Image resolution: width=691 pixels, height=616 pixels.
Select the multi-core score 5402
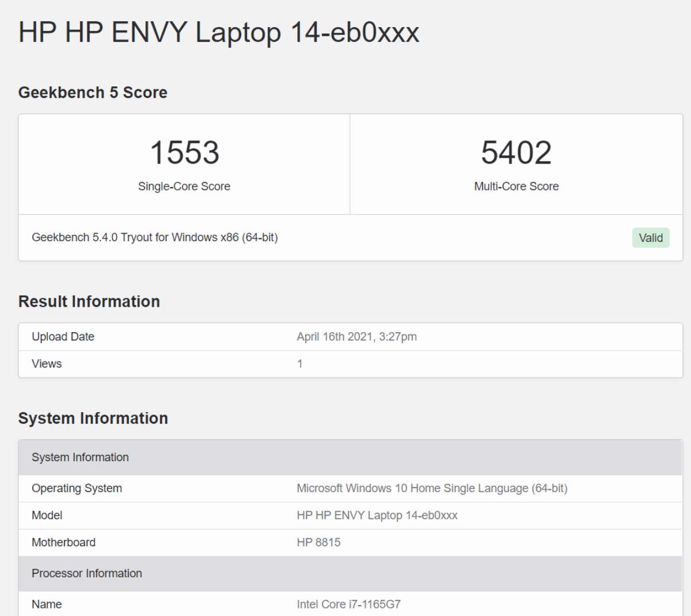click(x=516, y=153)
